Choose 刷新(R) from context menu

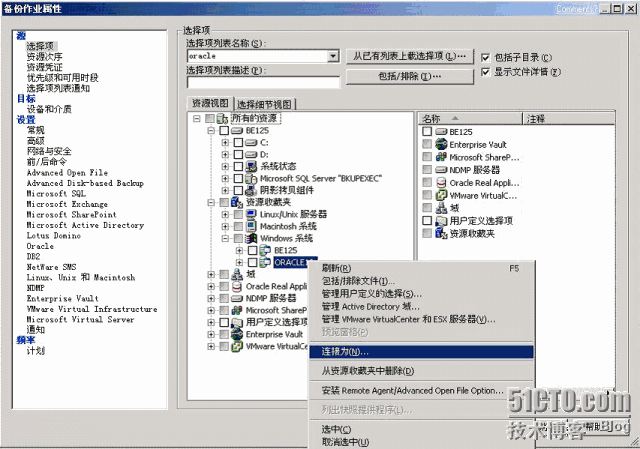[421, 268]
